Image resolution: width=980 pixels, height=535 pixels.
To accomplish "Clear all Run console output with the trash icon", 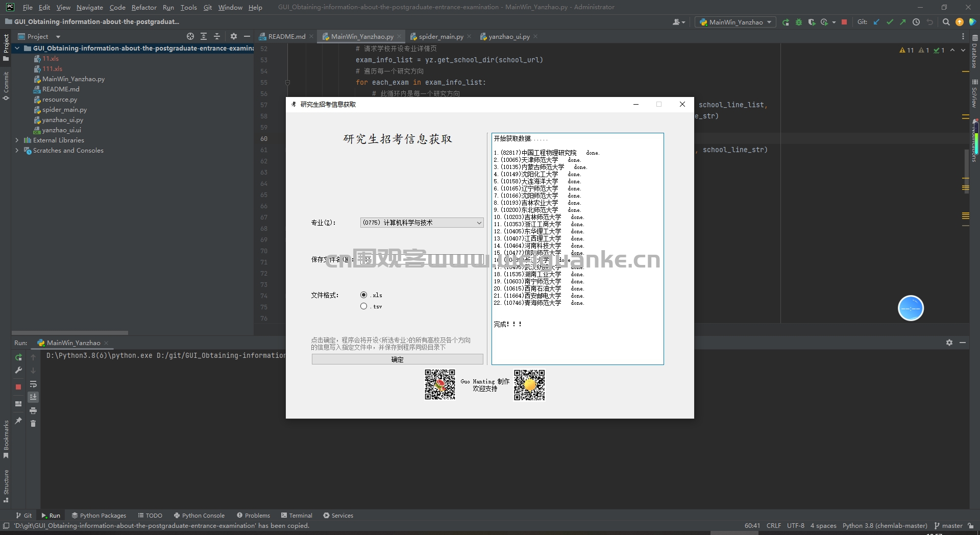I will click(33, 424).
